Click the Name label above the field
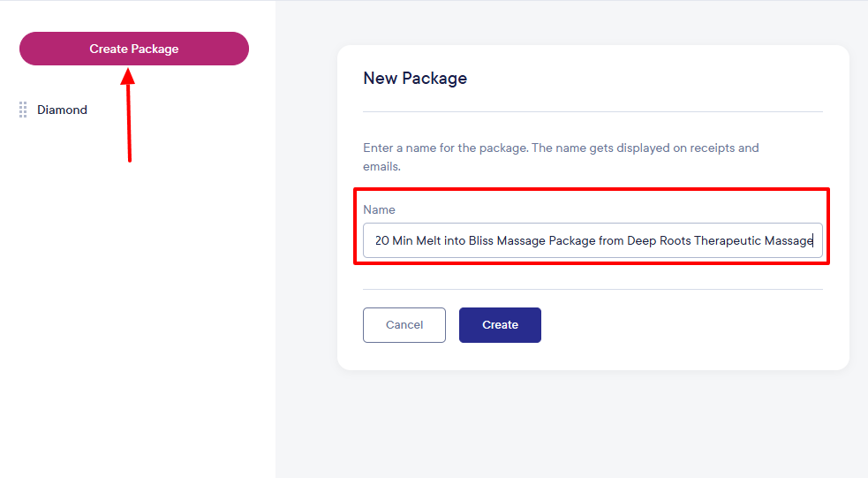Viewport: 868px width, 478px height. tap(379, 209)
